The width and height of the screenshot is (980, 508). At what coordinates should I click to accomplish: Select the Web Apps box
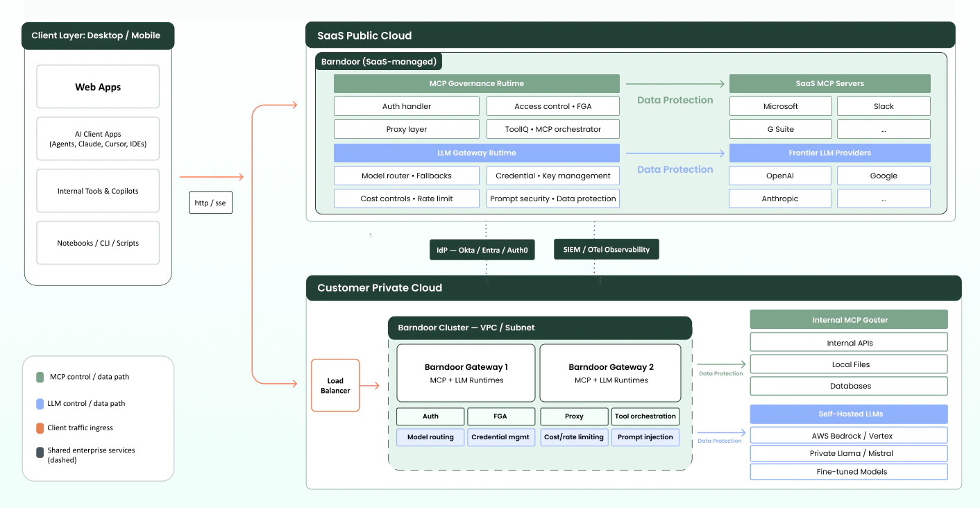click(x=98, y=87)
